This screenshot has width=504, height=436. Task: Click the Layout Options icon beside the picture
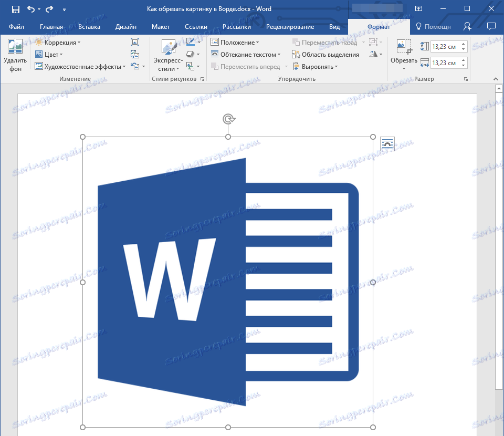click(387, 144)
